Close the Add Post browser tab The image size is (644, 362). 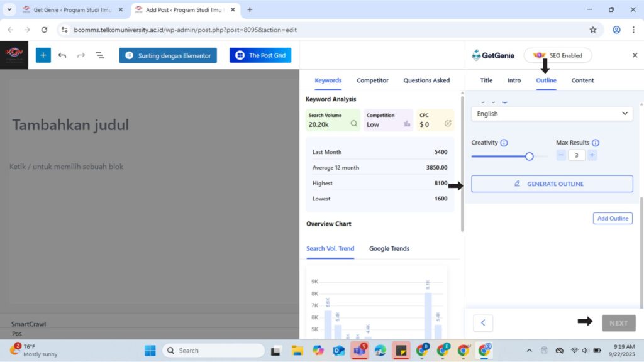pos(233,9)
